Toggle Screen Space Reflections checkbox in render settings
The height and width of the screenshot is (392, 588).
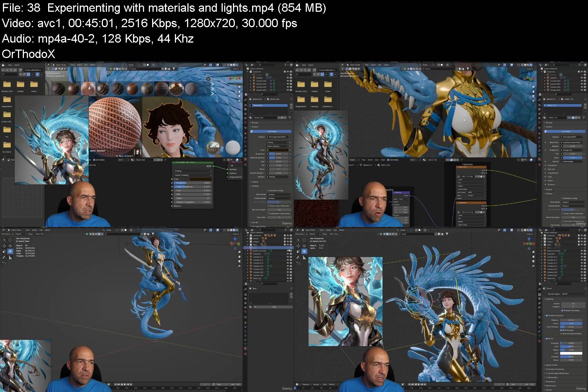(x=546, y=373)
